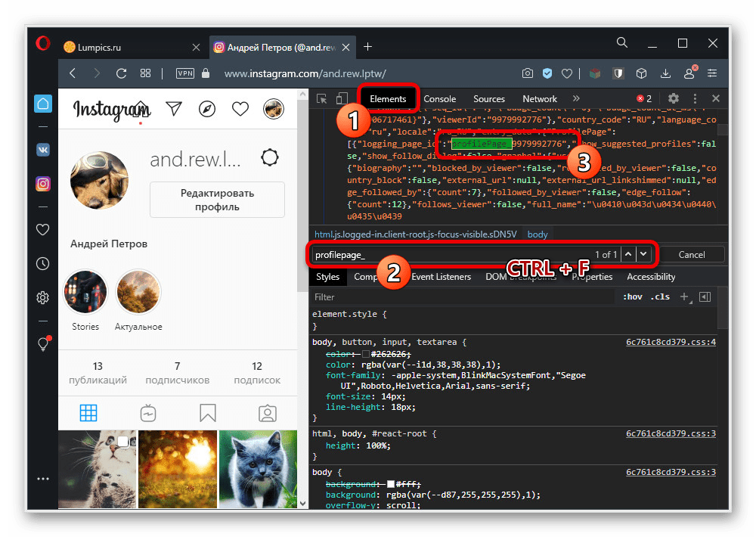
Task: Activate the DevTools inspect element picker
Action: 322,98
